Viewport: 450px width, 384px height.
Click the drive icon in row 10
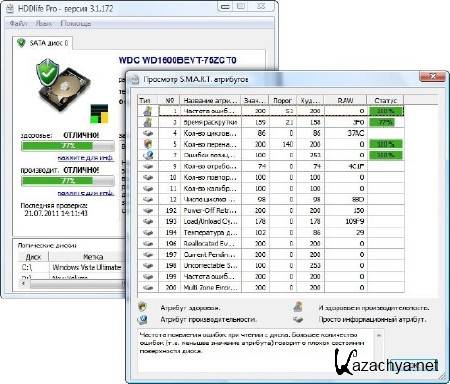(x=148, y=177)
